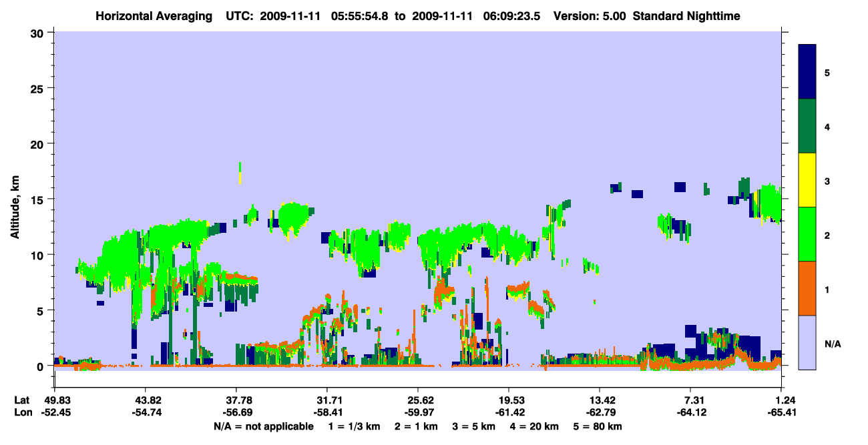Image resolution: width=868 pixels, height=445 pixels.
Task: Click the '2 = 1 km' legend note
Action: click(417, 426)
